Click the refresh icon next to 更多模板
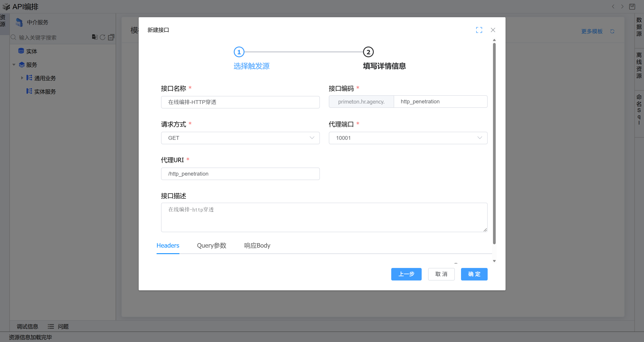Viewport: 644px width, 342px height. [x=612, y=31]
